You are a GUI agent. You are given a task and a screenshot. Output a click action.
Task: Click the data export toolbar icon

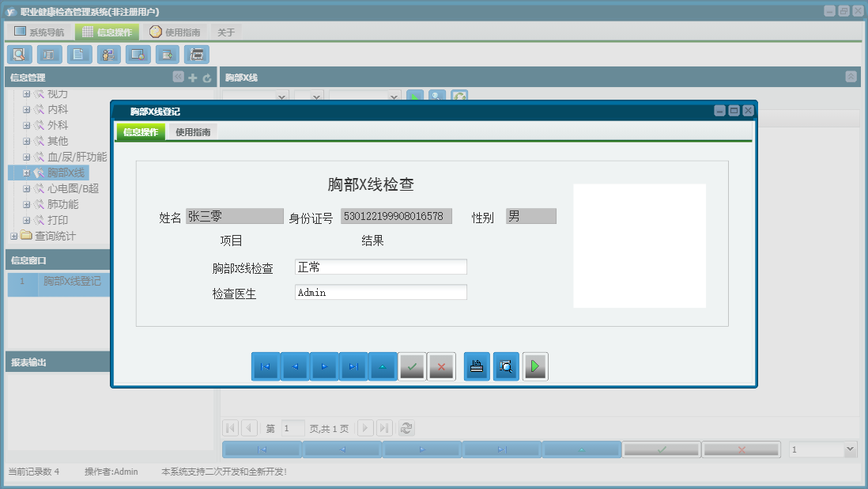click(x=166, y=54)
